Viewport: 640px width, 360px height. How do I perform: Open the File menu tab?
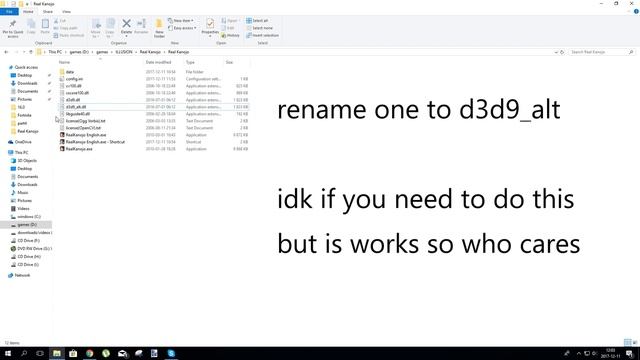(x=9, y=12)
